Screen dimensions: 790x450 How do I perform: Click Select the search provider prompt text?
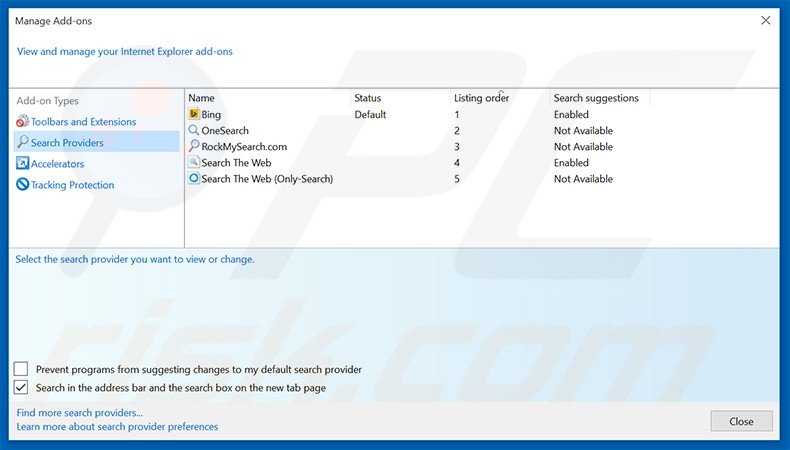pos(135,260)
